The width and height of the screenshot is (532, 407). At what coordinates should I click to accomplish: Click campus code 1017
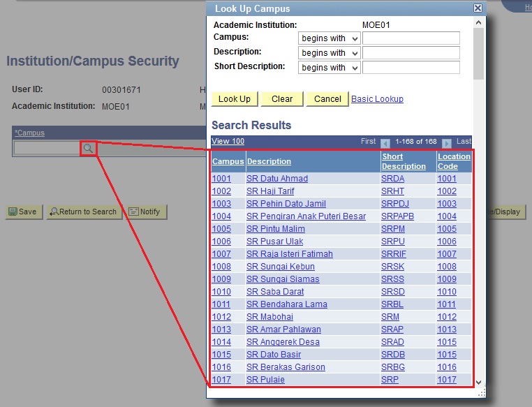[221, 380]
